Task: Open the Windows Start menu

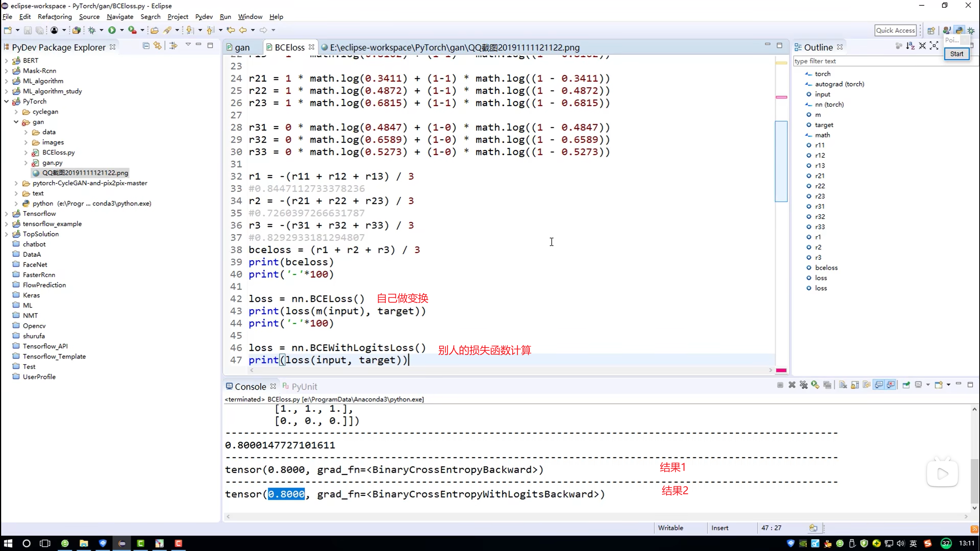Action: click(8, 543)
